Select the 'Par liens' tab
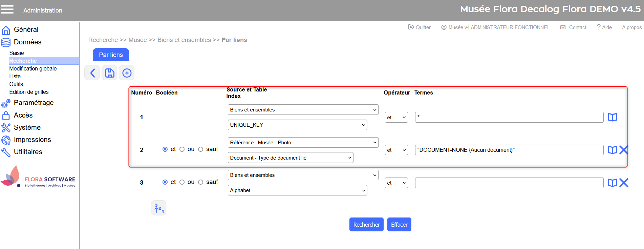The height and width of the screenshot is (249, 644). [x=111, y=55]
